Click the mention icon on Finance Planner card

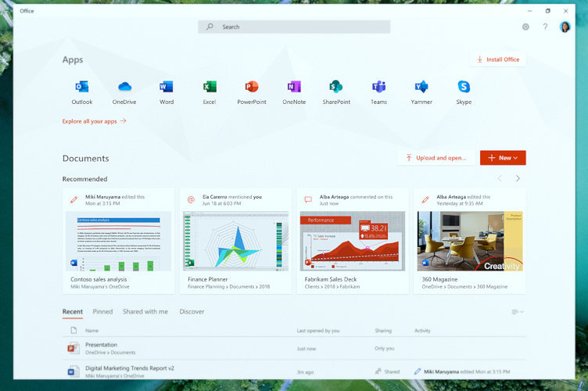(x=191, y=200)
